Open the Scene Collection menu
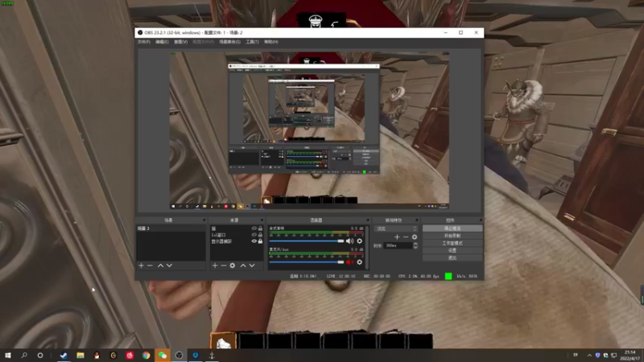This screenshot has width=644, height=362. pyautogui.click(x=229, y=42)
